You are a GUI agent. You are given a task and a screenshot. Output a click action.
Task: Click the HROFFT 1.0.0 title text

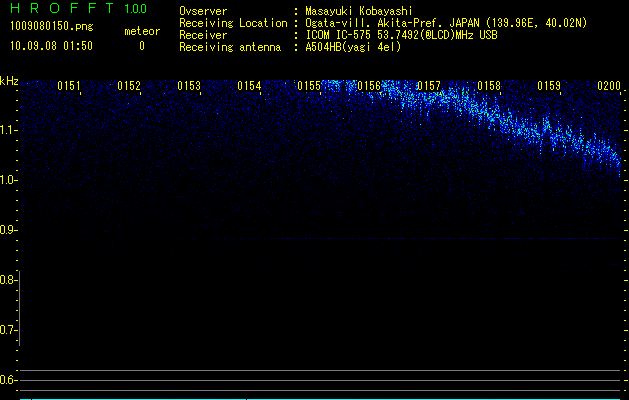(x=78, y=8)
